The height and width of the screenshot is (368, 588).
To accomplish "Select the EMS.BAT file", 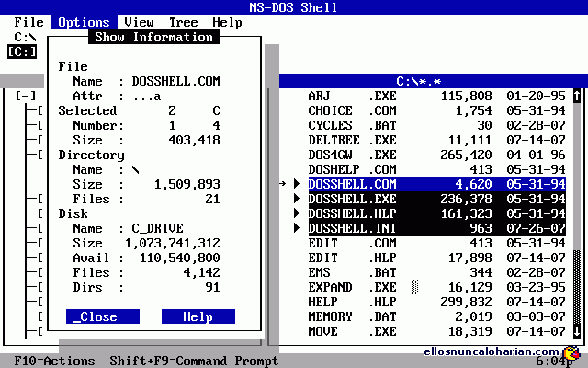I will click(437, 272).
